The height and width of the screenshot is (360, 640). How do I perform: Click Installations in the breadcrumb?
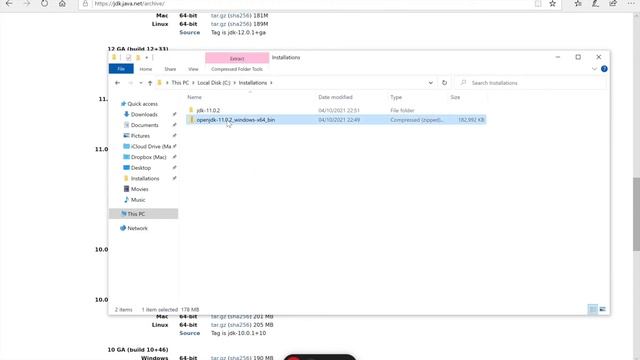pyautogui.click(x=253, y=83)
